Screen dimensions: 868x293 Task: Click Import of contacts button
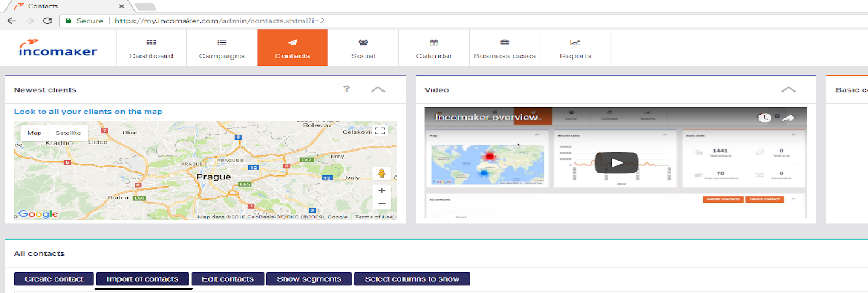(x=143, y=279)
